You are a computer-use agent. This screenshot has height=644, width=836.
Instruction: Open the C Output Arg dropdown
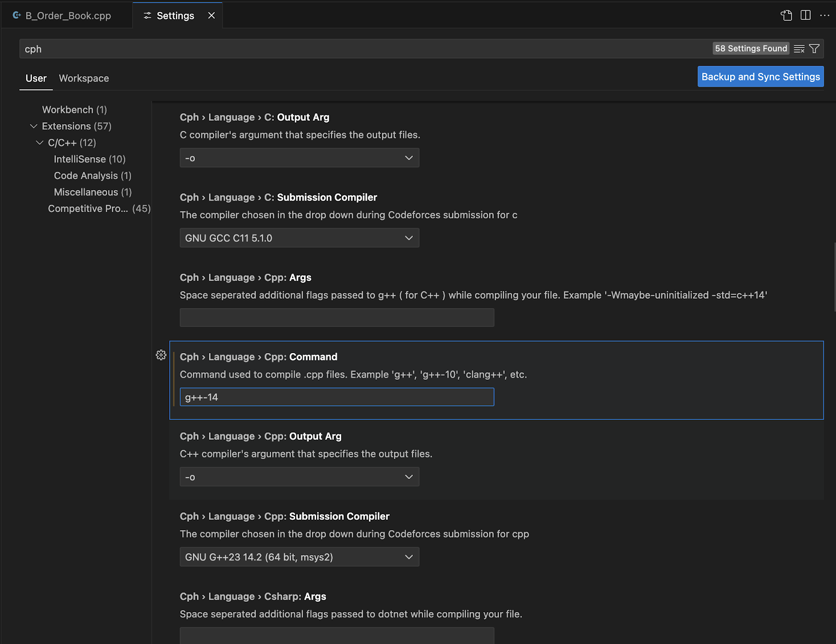pyautogui.click(x=299, y=158)
